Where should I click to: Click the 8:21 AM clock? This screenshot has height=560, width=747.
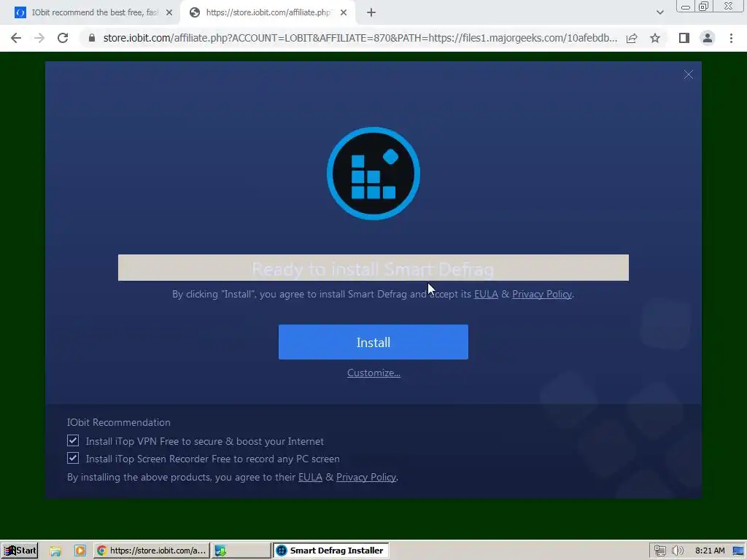tap(710, 551)
